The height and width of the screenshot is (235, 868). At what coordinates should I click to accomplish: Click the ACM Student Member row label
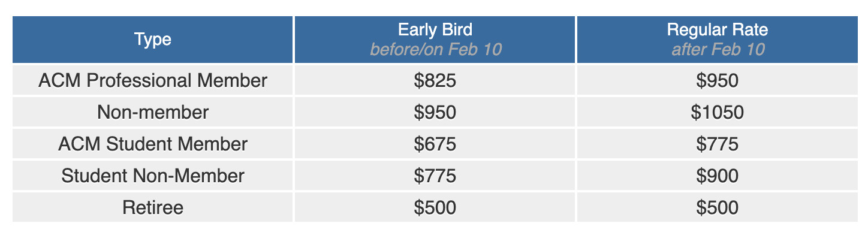(153, 144)
